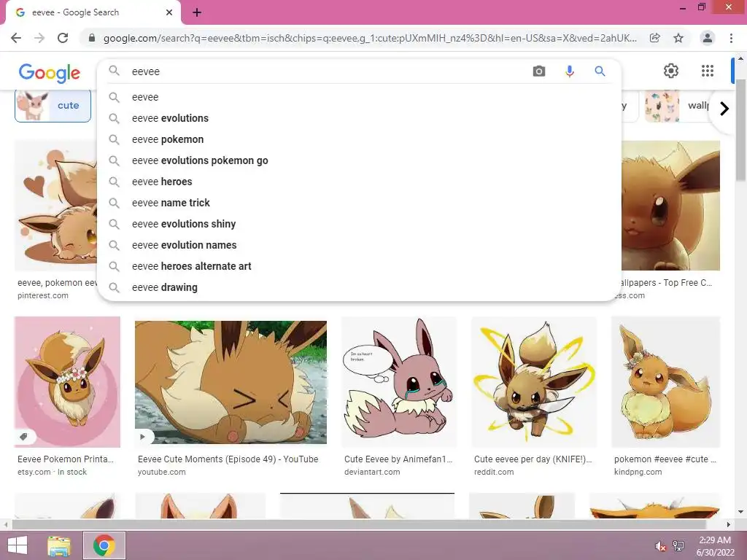Click the muted volume tray icon

tap(660, 546)
